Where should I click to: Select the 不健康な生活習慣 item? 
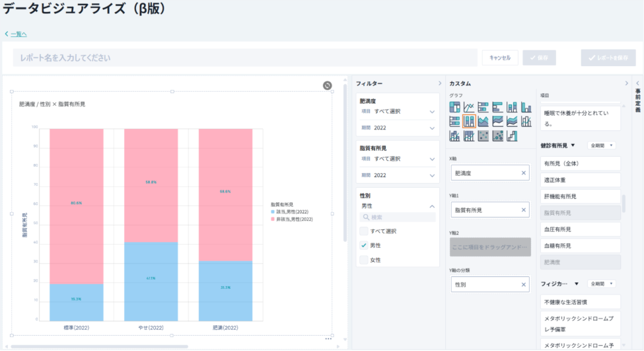580,302
